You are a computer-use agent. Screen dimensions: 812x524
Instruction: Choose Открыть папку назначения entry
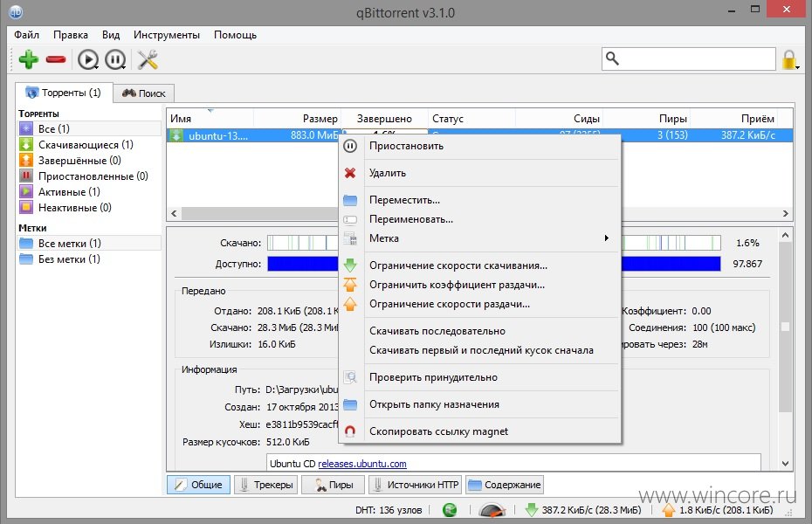[x=480, y=404]
